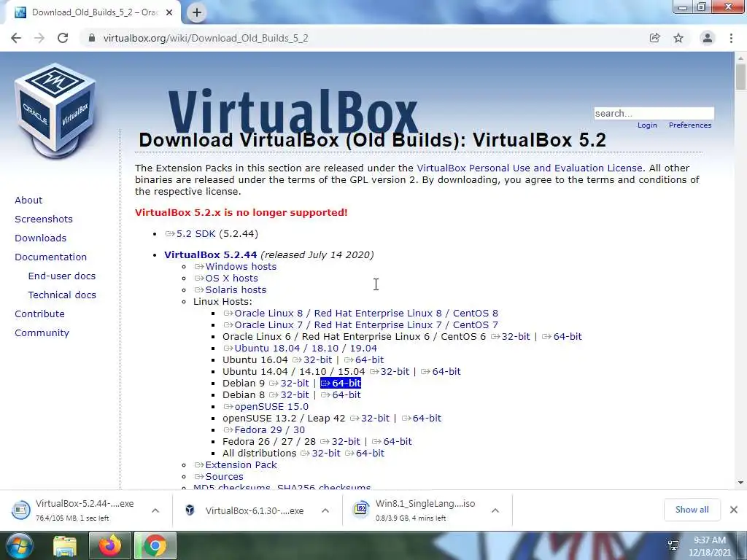Go to About in the sidebar
This screenshot has height=560, width=747.
click(28, 201)
